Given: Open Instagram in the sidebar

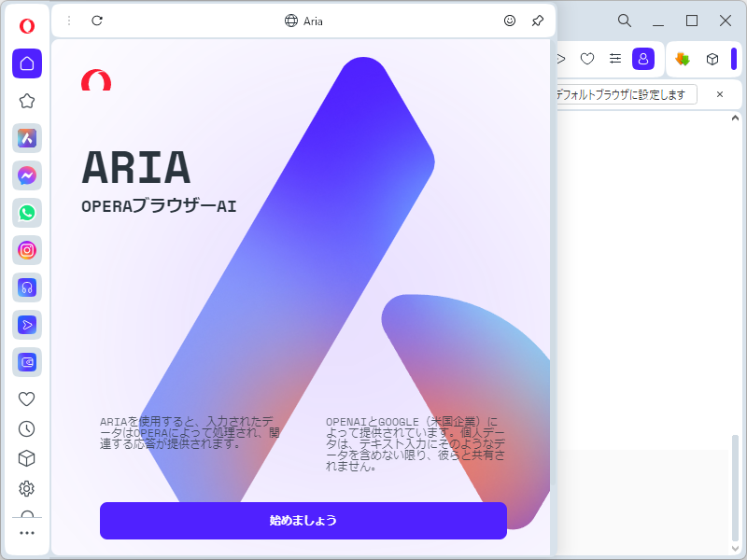Looking at the screenshot, I should (x=26, y=251).
